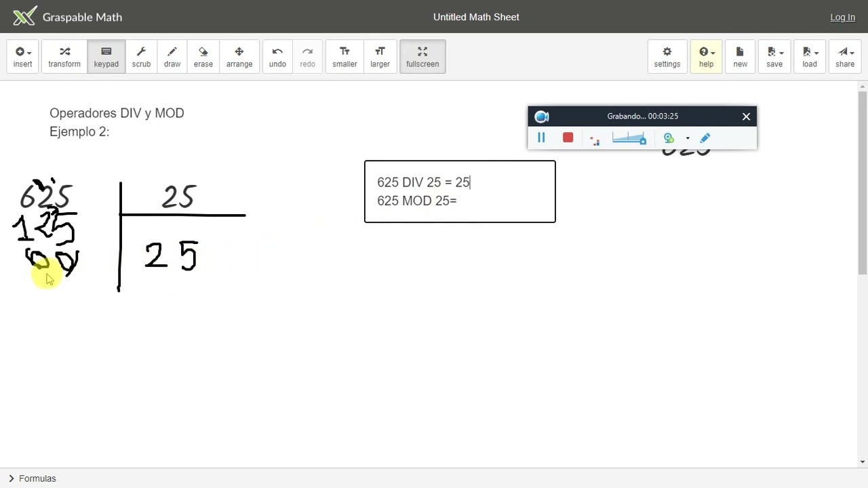This screenshot has width=868, height=488.
Task: Open the settings panel
Action: 667,57
